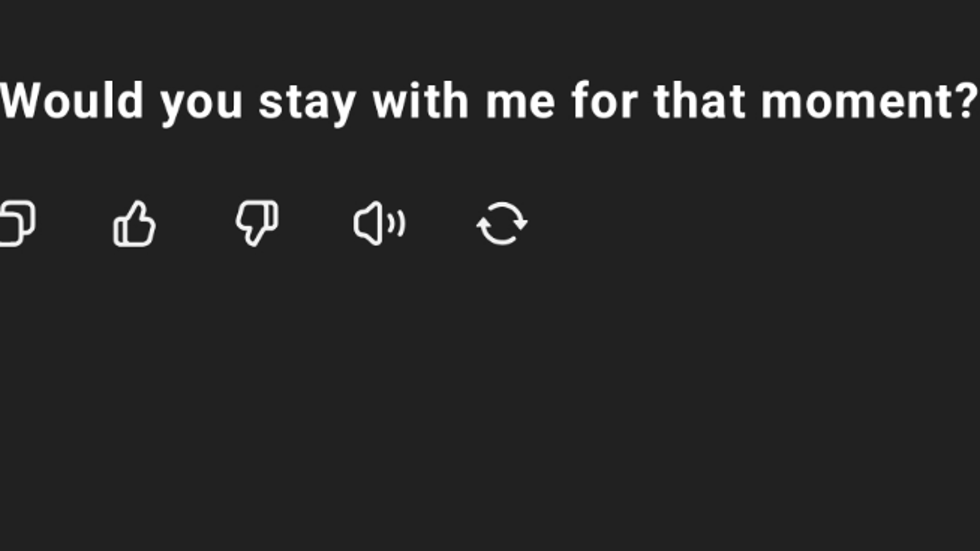Copy the response with the copy icon
This screenshot has height=551, width=980.
point(18,223)
